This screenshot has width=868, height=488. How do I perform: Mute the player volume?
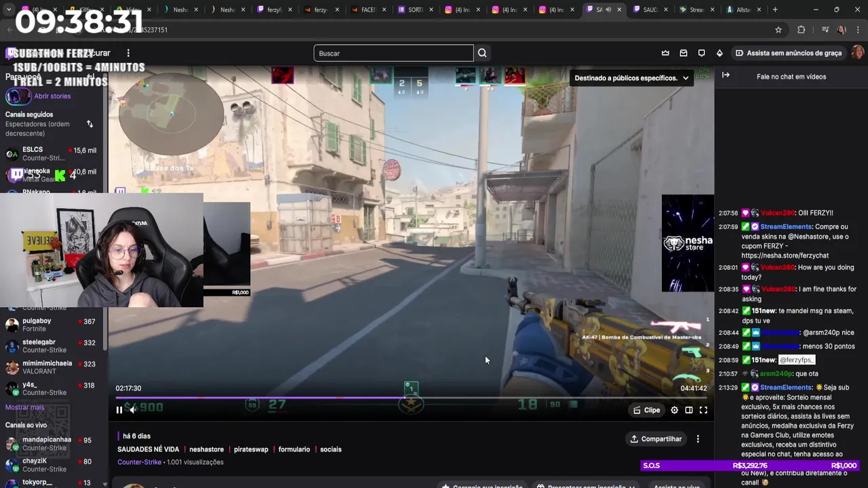[133, 410]
